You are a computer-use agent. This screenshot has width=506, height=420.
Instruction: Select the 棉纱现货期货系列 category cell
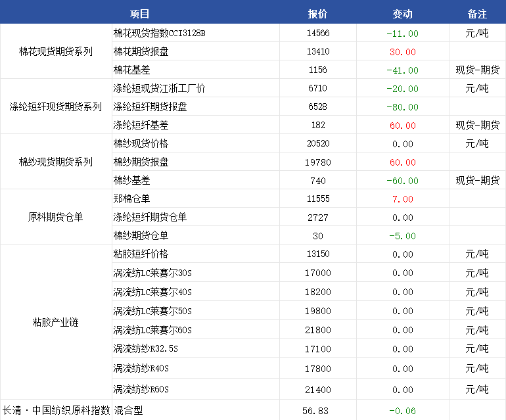pyautogui.click(x=56, y=162)
